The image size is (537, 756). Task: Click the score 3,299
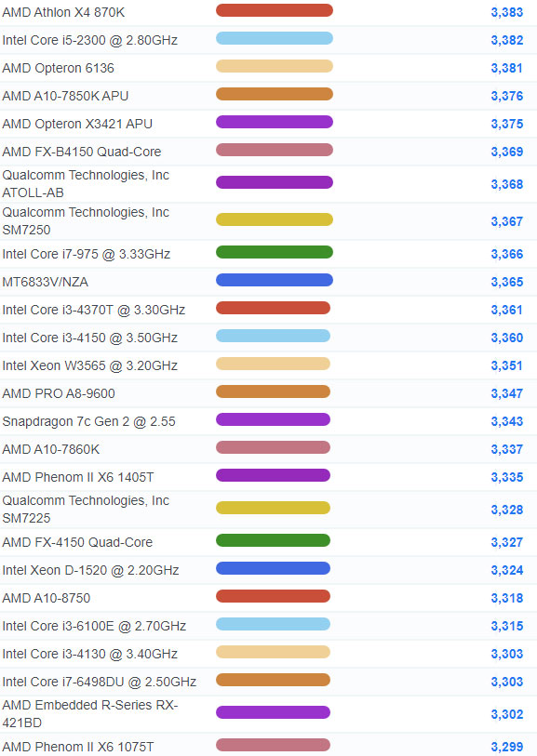507,747
